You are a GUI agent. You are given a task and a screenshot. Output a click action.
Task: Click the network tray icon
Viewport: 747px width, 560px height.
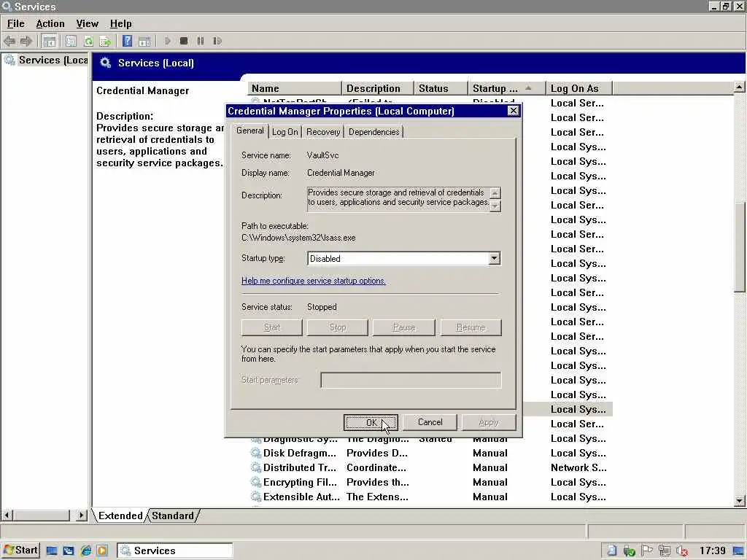tap(664, 551)
